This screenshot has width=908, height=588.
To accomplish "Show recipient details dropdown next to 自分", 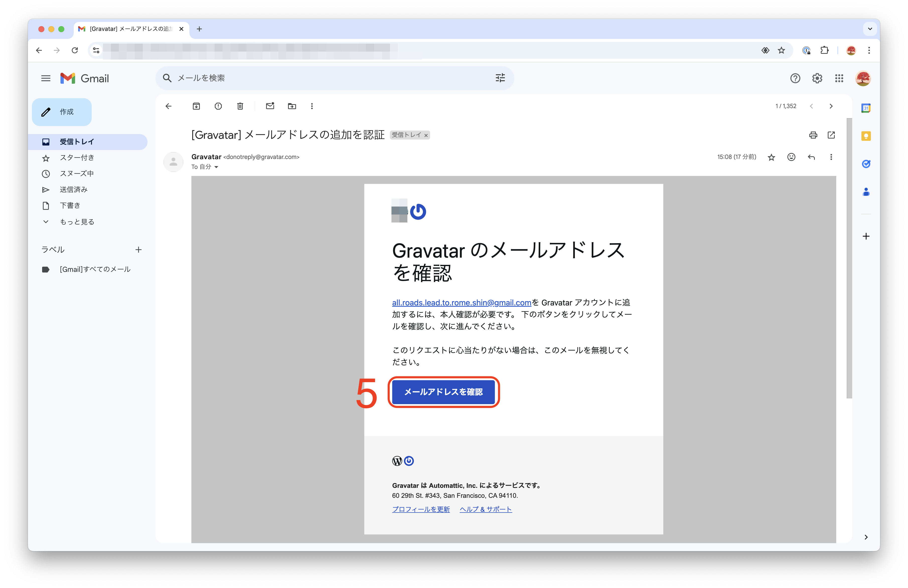I will [216, 167].
